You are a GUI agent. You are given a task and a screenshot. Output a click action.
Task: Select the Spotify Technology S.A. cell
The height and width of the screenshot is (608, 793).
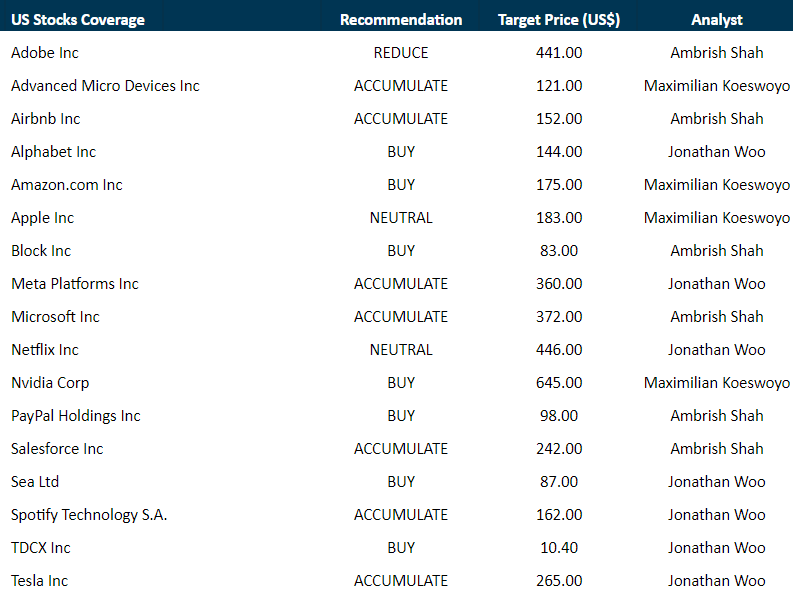click(89, 514)
